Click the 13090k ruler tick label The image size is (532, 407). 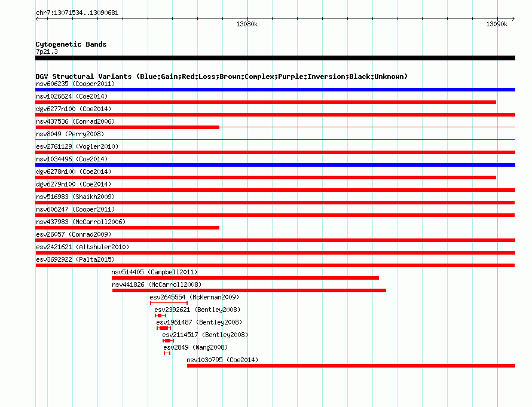497,24
